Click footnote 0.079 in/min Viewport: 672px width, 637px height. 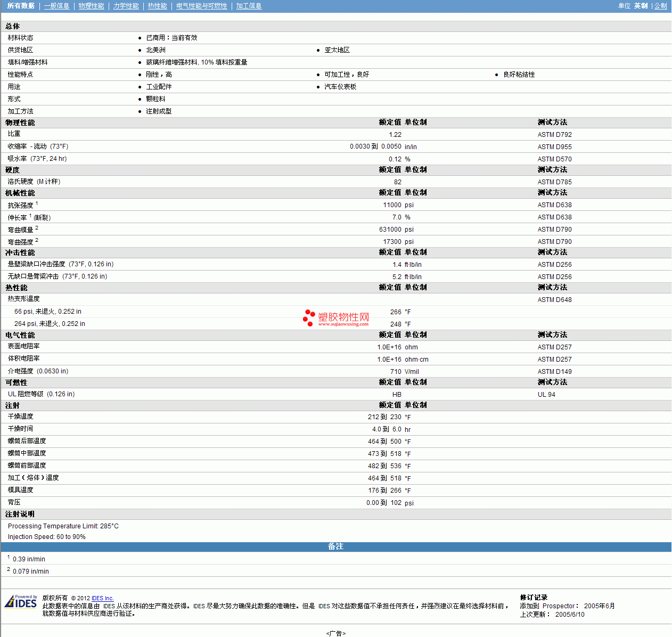(31, 571)
